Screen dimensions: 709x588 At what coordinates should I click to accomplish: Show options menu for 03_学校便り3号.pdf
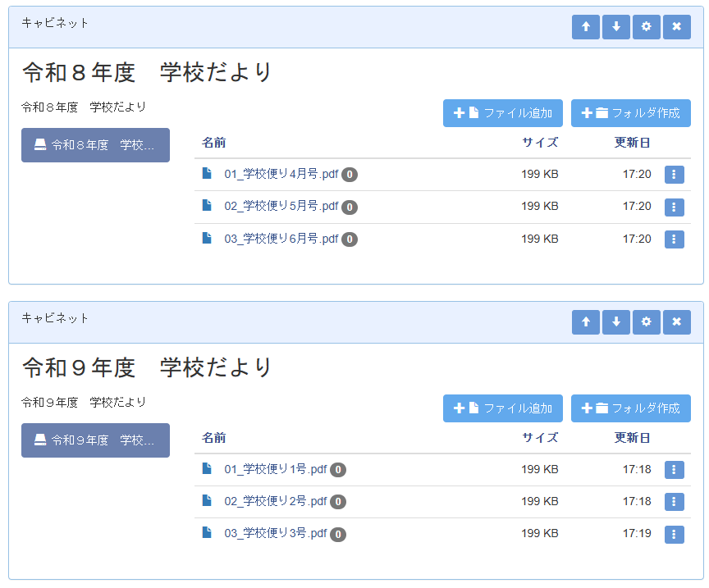pos(674,534)
